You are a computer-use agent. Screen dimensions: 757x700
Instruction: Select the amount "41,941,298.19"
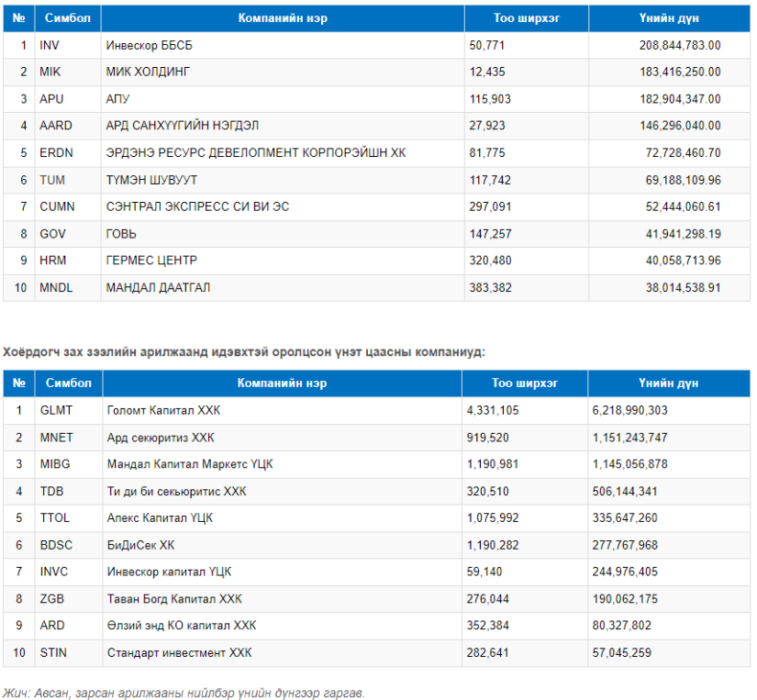click(x=683, y=234)
